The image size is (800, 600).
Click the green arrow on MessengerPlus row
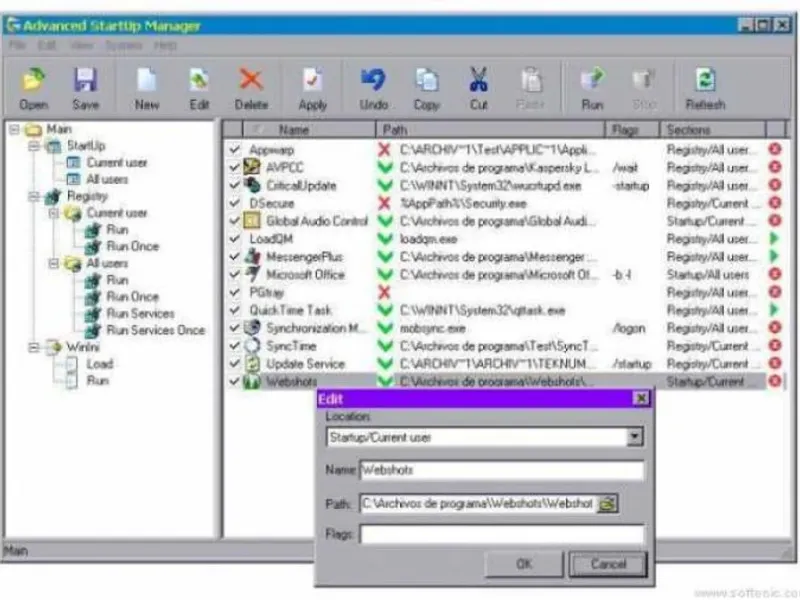click(x=774, y=256)
